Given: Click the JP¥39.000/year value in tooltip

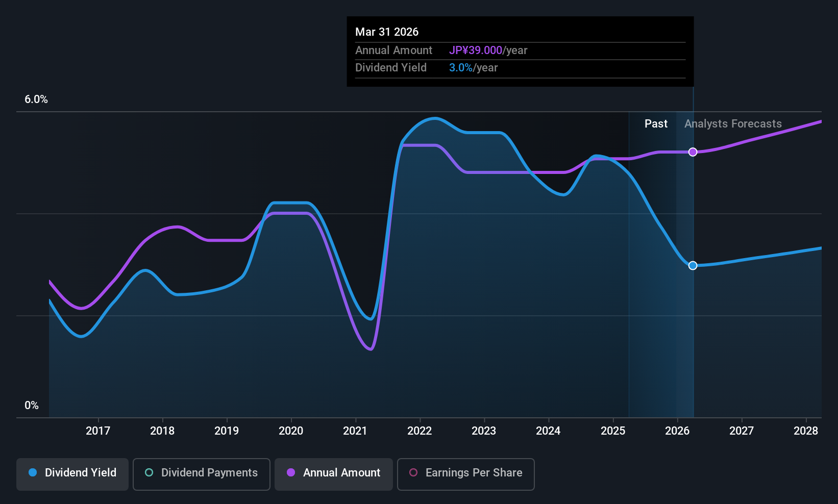Looking at the screenshot, I should pyautogui.click(x=488, y=50).
